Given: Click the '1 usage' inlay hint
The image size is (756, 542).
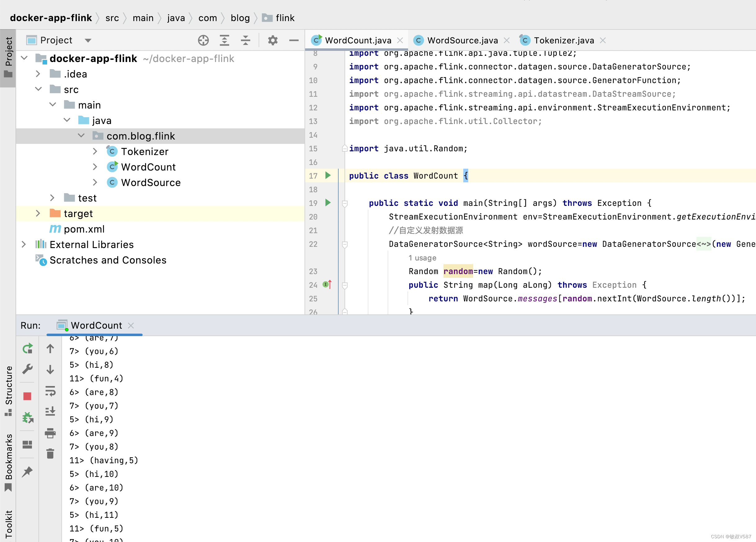Looking at the screenshot, I should coord(422,258).
